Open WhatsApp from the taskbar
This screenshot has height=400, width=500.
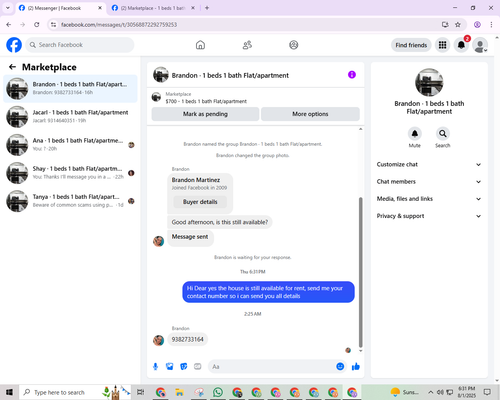coord(218,392)
